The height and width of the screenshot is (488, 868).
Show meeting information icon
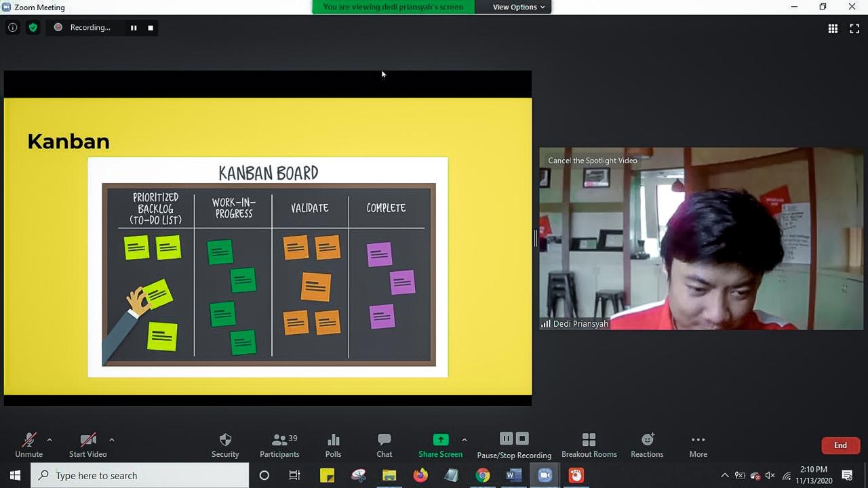coord(12,28)
